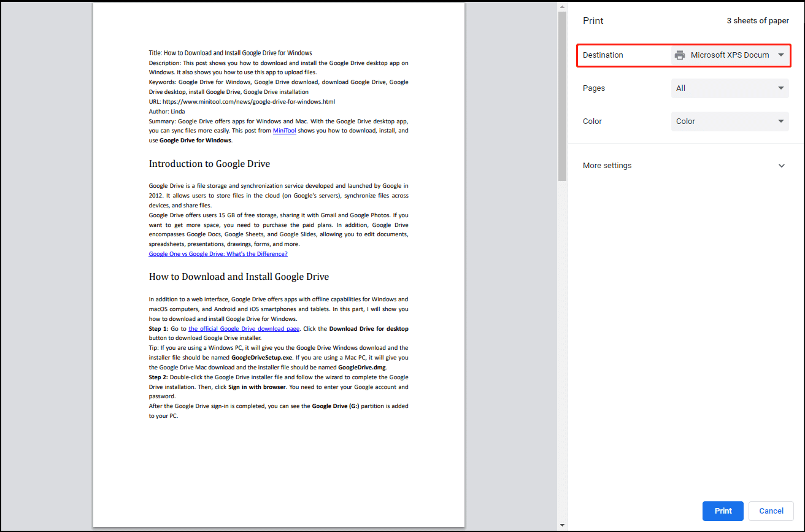This screenshot has width=805, height=532.
Task: Click the blue Print button
Action: coord(723,511)
